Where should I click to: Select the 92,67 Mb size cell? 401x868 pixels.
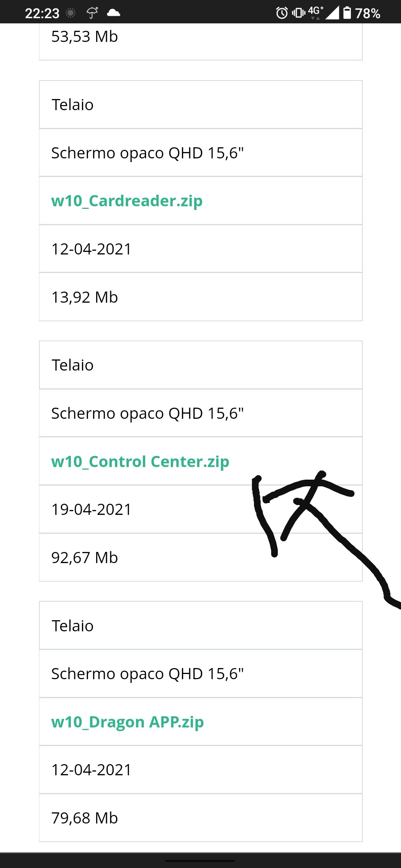[201, 558]
